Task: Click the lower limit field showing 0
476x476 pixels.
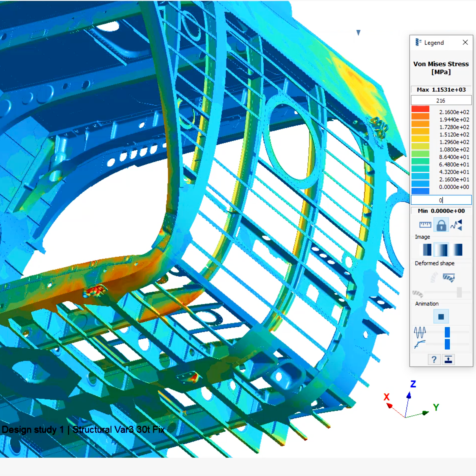Action: [441, 200]
